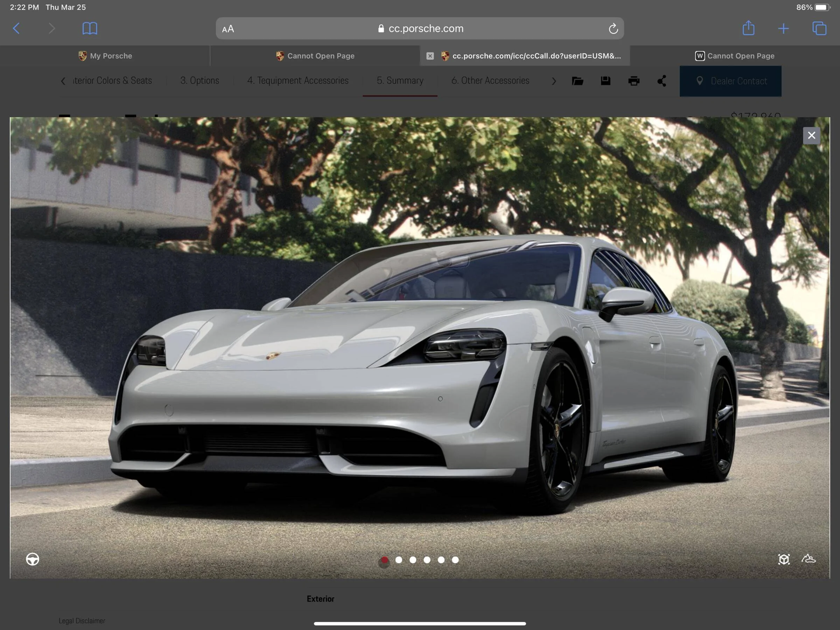Select the fifth gallery dot
840x630 pixels.
point(441,560)
